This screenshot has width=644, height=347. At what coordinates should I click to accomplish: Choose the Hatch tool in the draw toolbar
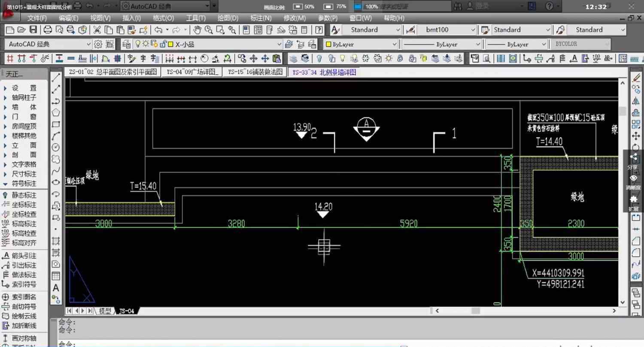point(56,241)
